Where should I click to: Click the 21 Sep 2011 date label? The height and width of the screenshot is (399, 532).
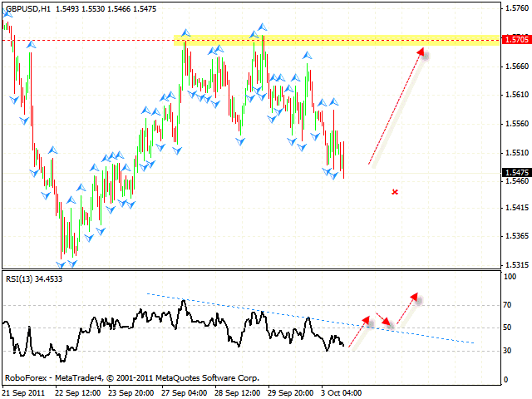pyautogui.click(x=24, y=392)
